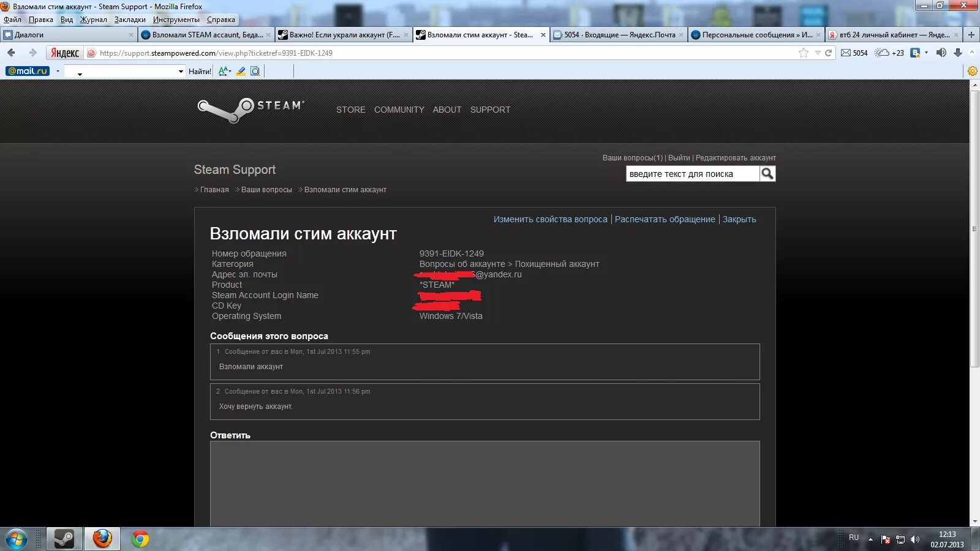Open Steam from the taskbar
Image resolution: width=980 pixels, height=551 pixels.
[x=64, y=539]
